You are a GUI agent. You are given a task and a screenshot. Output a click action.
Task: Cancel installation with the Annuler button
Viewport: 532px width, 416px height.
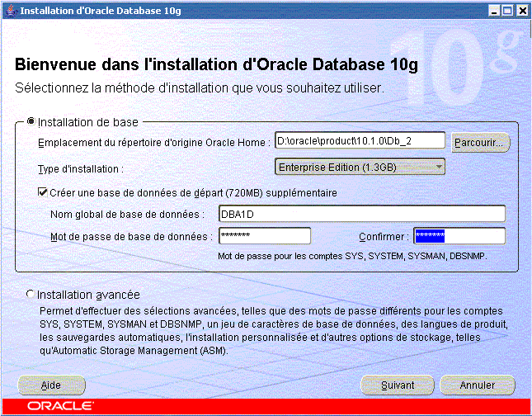tap(478, 385)
